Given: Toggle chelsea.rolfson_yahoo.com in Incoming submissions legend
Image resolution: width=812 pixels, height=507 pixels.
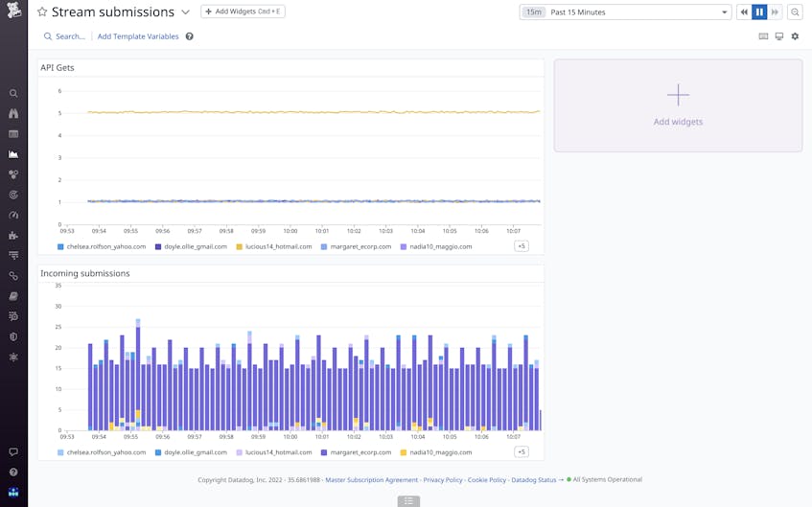Looking at the screenshot, I should tap(102, 452).
